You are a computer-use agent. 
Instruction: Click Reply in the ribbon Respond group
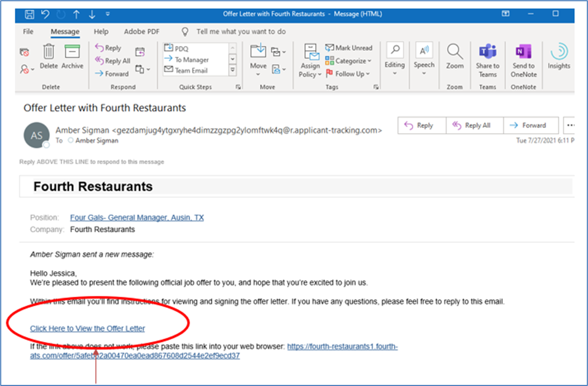click(x=108, y=48)
